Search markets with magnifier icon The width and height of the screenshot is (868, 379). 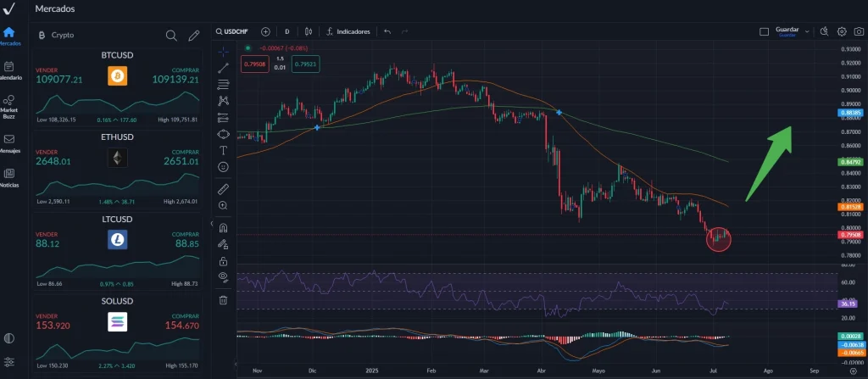(171, 36)
